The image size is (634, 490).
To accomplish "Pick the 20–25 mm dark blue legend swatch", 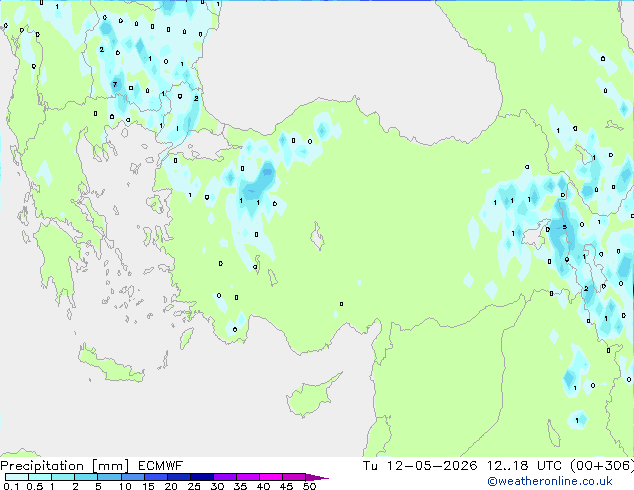I will [x=178, y=477].
